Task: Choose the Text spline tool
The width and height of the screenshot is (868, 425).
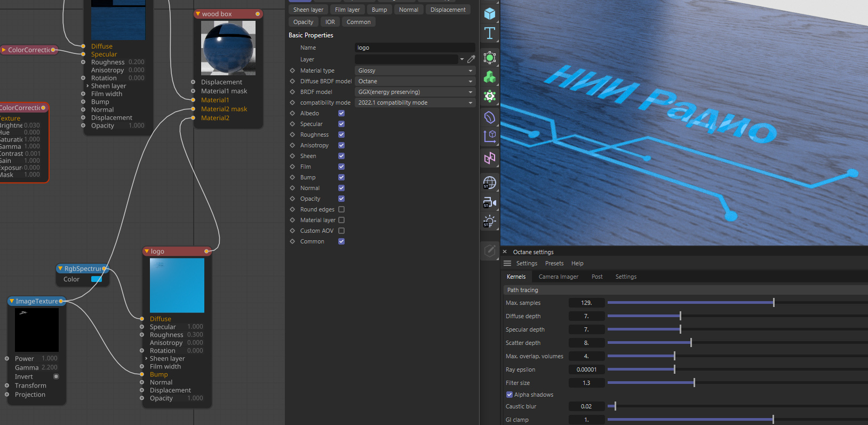Action: tap(489, 33)
